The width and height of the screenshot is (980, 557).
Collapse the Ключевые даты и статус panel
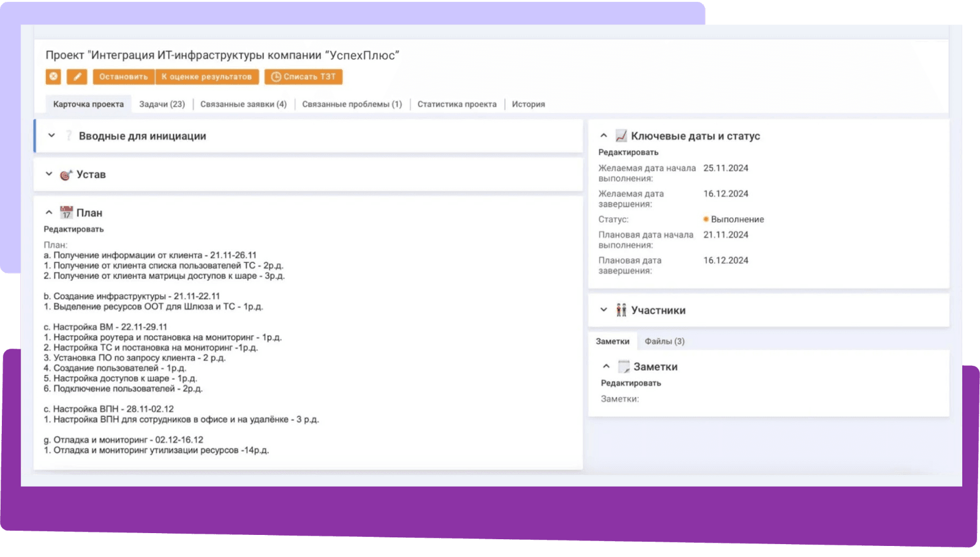point(603,135)
